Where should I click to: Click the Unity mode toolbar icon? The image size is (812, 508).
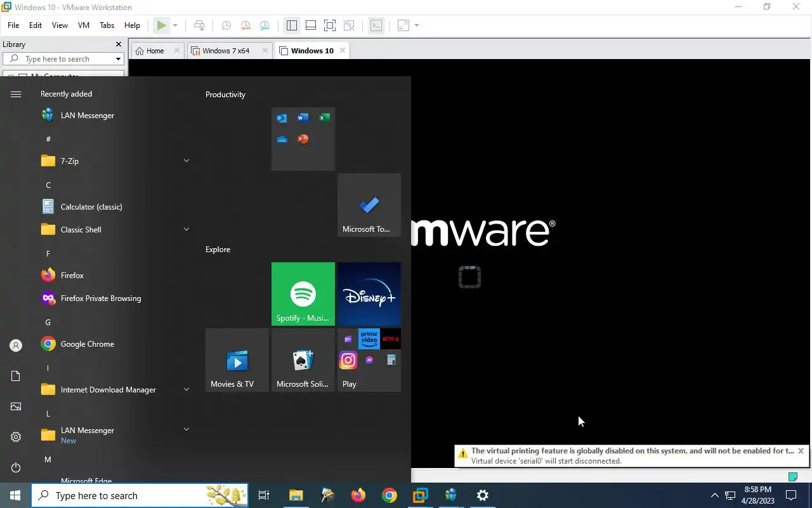tap(349, 25)
